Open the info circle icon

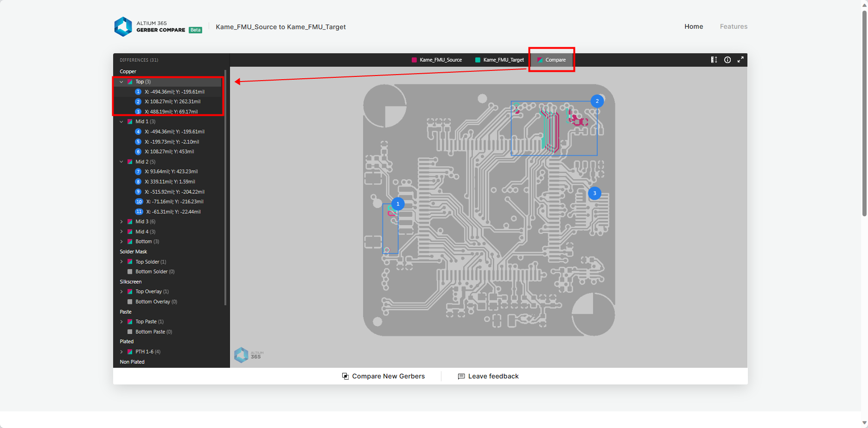click(728, 60)
